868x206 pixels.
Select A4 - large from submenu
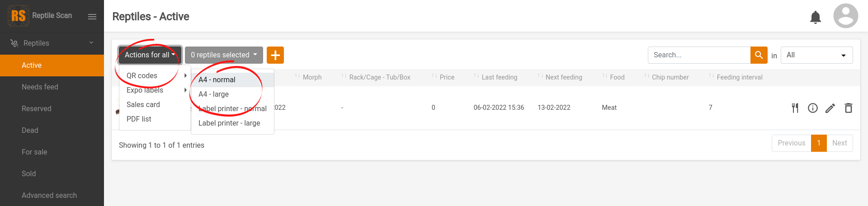click(x=214, y=94)
